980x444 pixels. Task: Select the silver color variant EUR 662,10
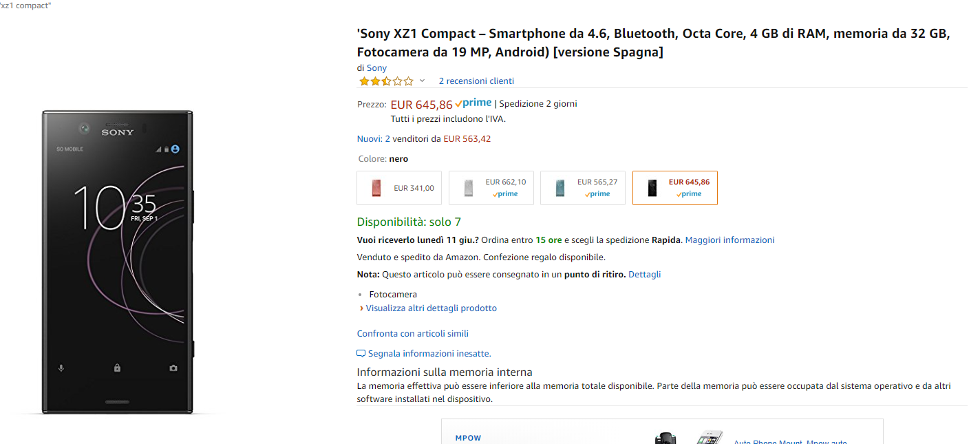(x=491, y=188)
